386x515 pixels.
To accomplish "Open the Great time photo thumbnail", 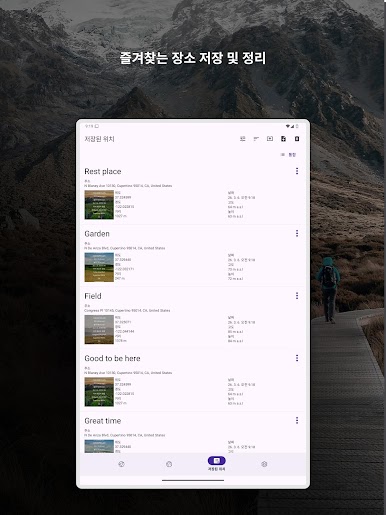I will 99,446.
